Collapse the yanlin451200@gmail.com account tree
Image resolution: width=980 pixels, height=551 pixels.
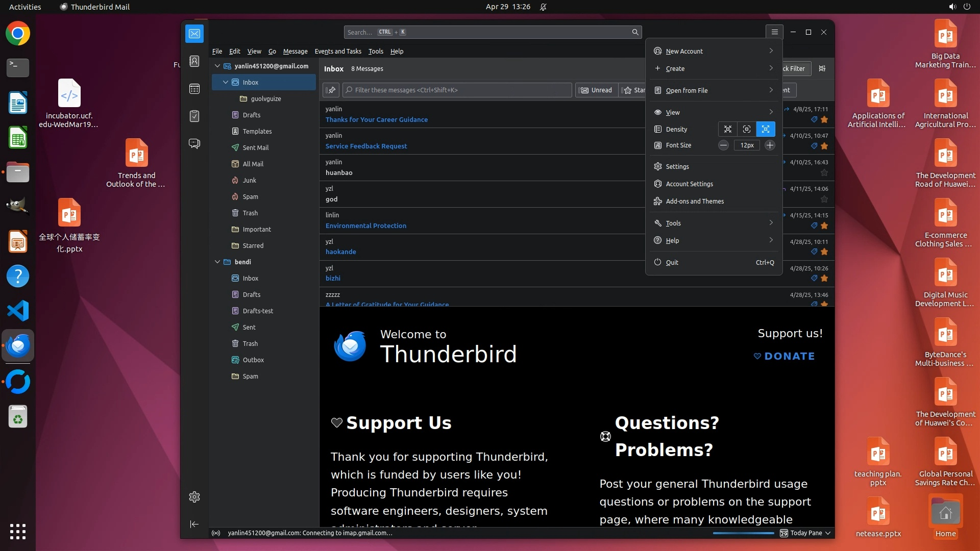pyautogui.click(x=217, y=66)
